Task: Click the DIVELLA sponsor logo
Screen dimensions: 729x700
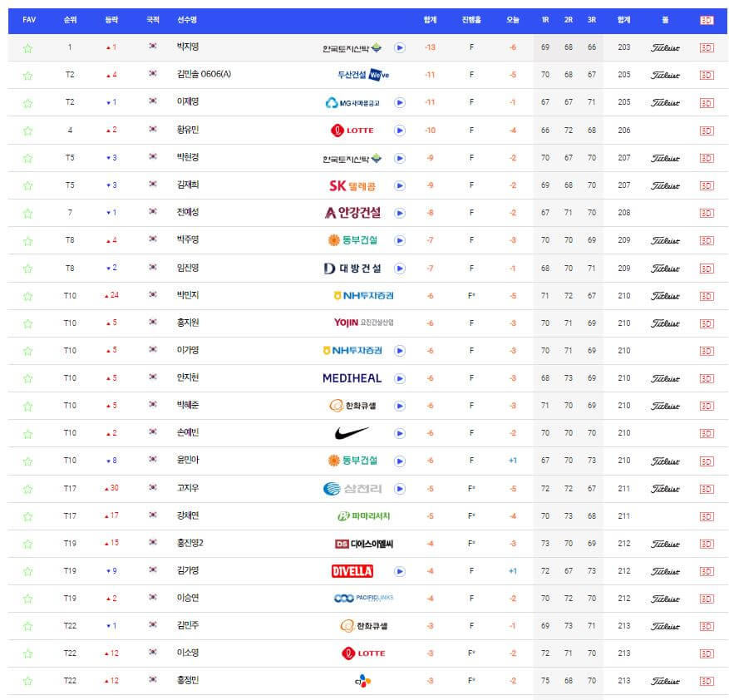Action: [352, 571]
